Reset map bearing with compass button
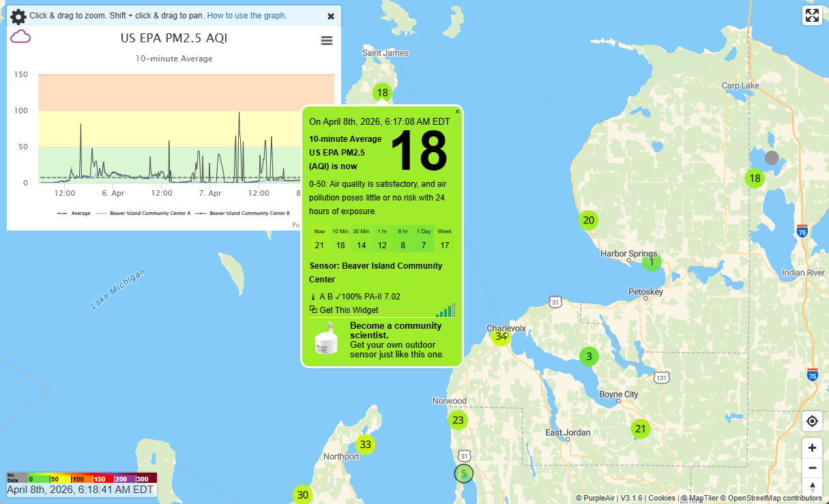The width and height of the screenshot is (829, 504). click(x=812, y=488)
